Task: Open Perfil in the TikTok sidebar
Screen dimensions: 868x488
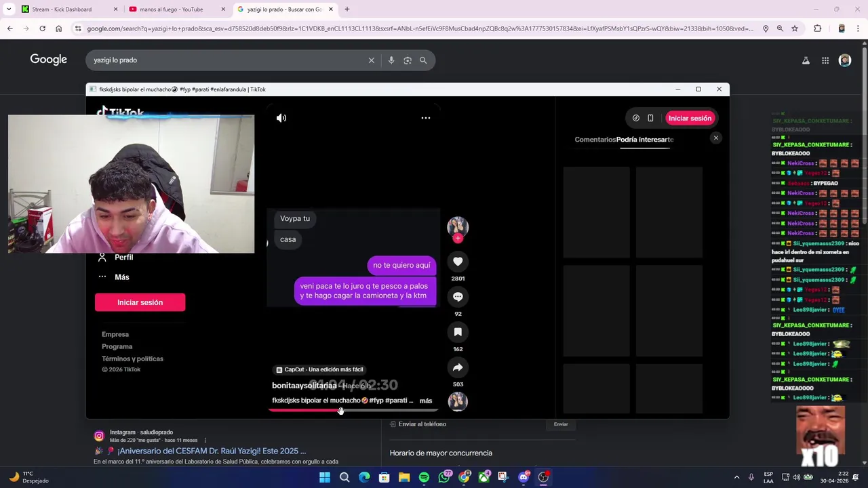Action: click(x=117, y=258)
